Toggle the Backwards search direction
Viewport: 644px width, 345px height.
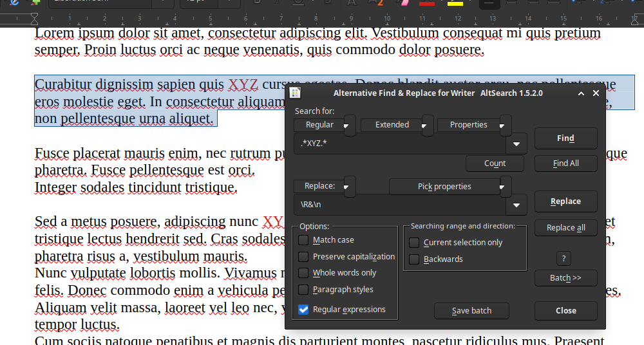pos(415,259)
